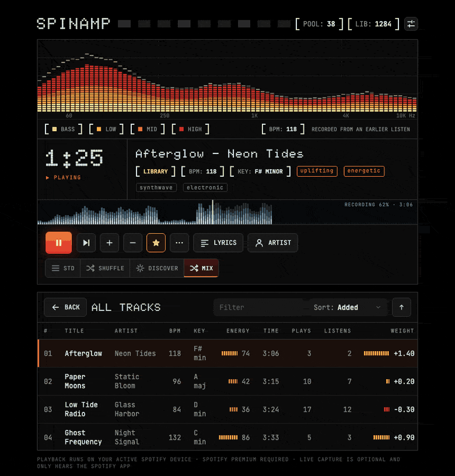The image size is (455, 476).
Task: Open the settings sliders icon
Action: (x=411, y=24)
